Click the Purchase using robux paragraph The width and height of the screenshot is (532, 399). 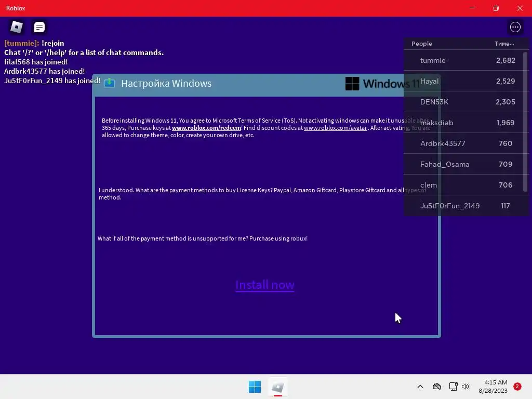coord(203,238)
